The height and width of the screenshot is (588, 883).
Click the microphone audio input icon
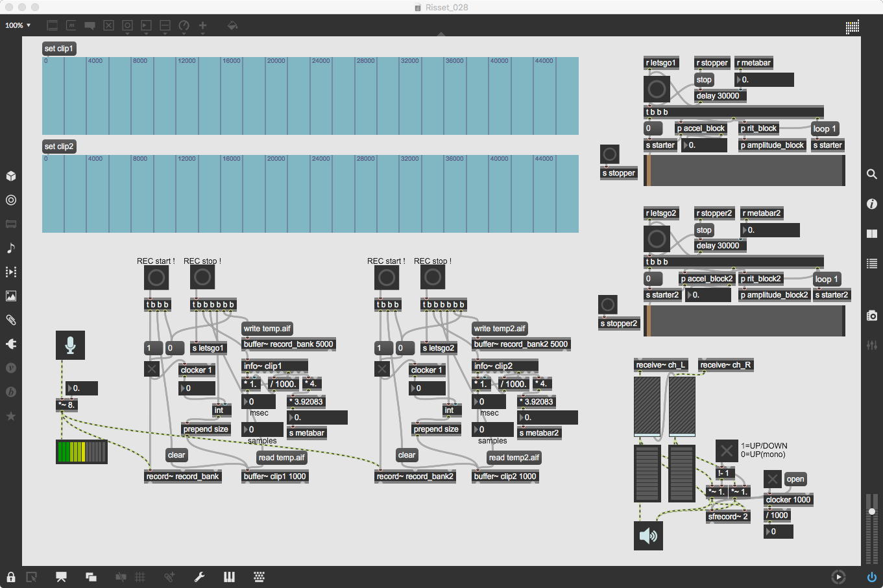click(70, 345)
